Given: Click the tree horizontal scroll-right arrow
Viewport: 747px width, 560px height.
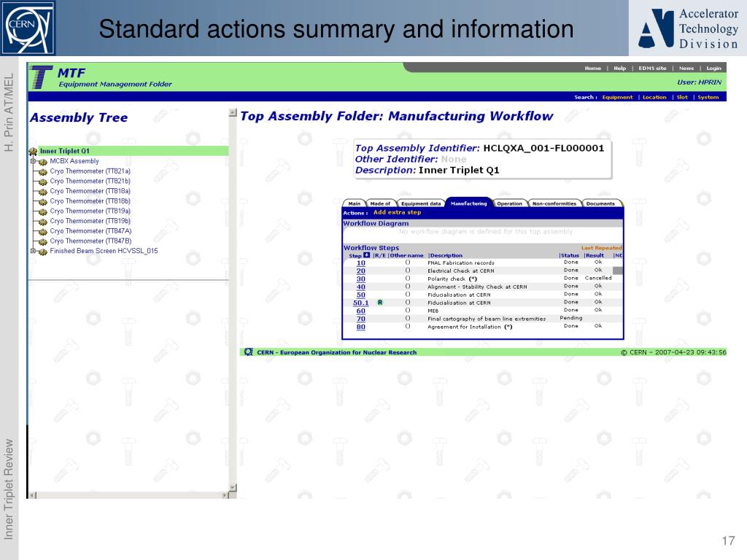Looking at the screenshot, I should pyautogui.click(x=225, y=495).
